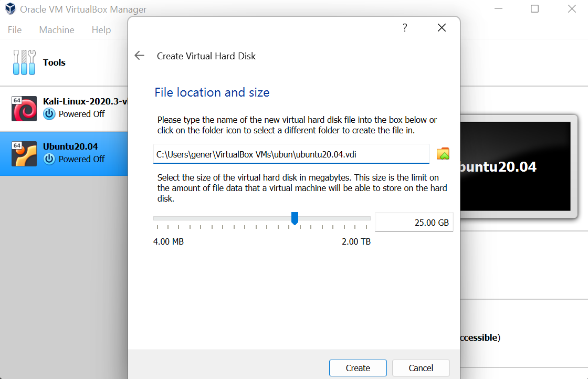The image size is (588, 379).
Task: Click the Tools label in sidebar
Action: [54, 62]
